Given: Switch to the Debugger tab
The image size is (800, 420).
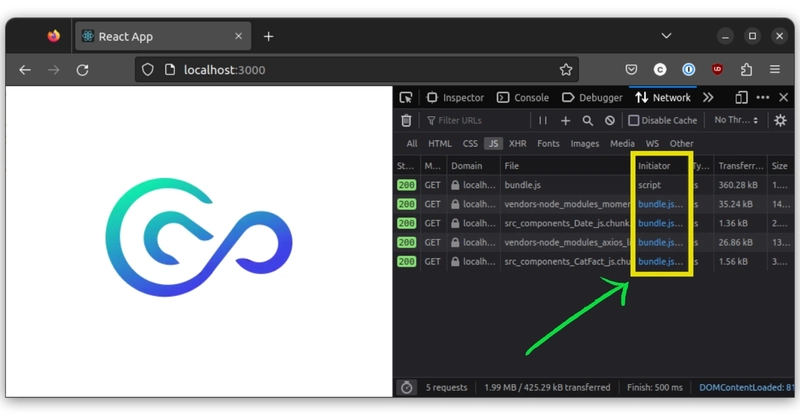Looking at the screenshot, I should (x=592, y=98).
